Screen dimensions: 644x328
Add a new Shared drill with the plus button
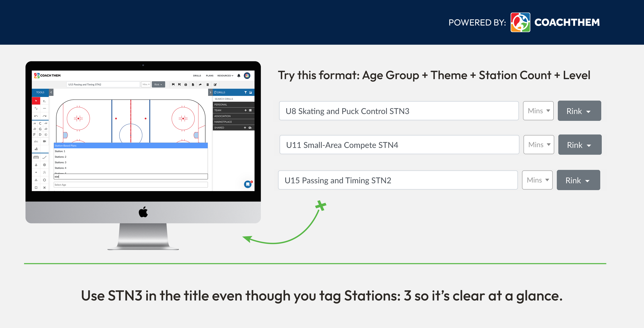click(x=245, y=128)
